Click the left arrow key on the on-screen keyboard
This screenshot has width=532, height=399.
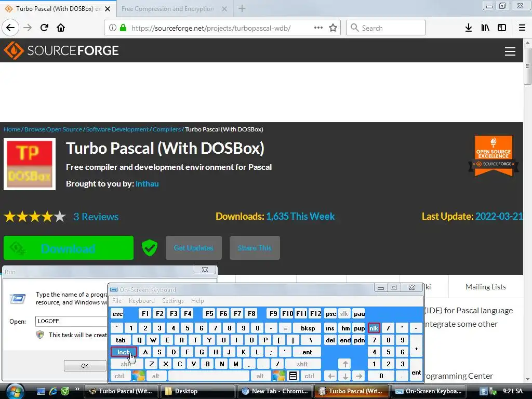(331, 376)
